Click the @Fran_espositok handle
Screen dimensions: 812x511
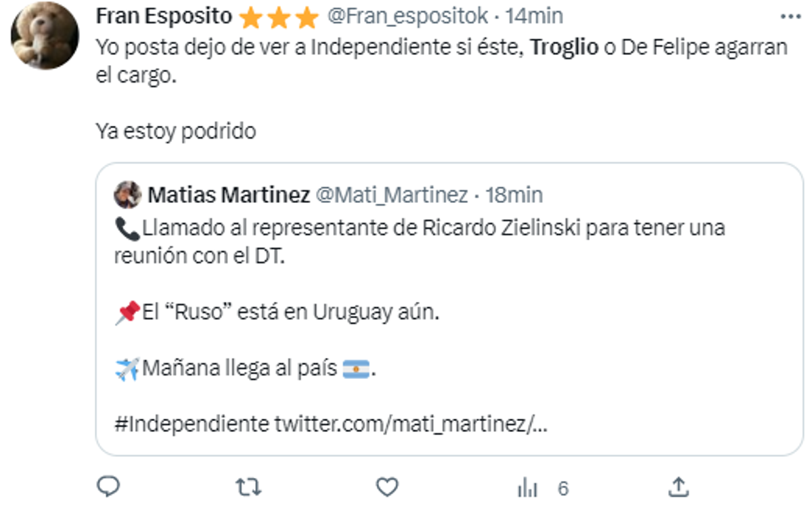pyautogui.click(x=407, y=16)
